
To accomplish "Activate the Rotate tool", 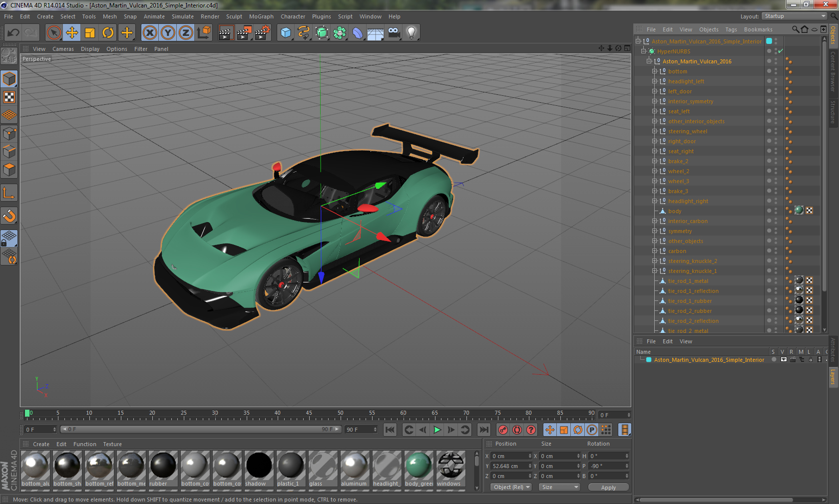I will click(x=108, y=33).
